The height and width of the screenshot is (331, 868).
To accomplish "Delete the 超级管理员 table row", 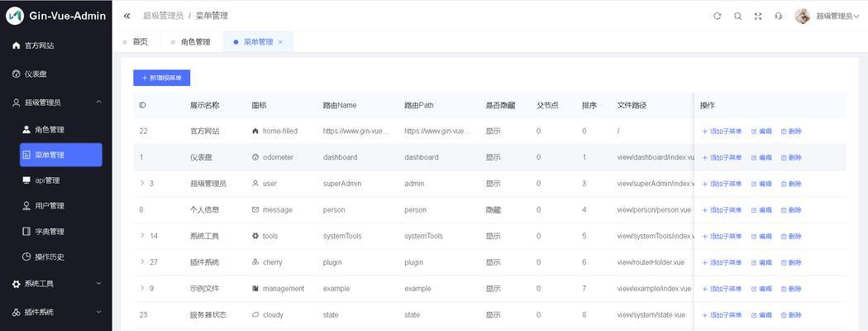I will (791, 184).
